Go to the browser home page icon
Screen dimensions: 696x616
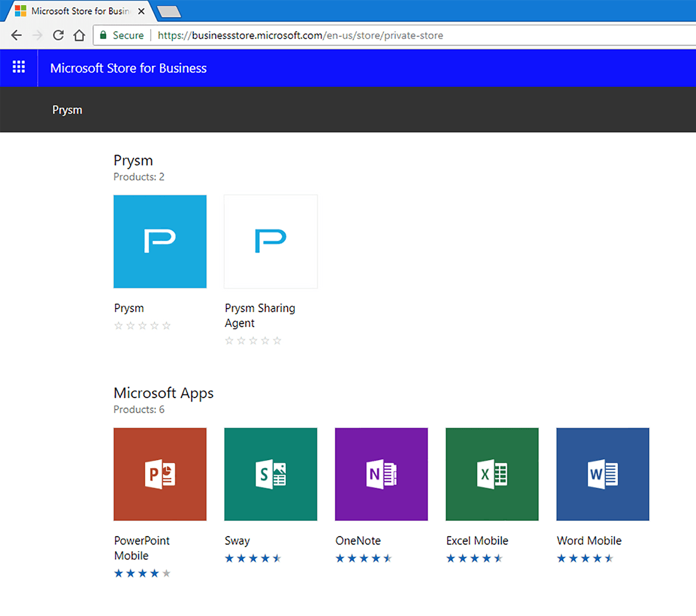pyautogui.click(x=79, y=35)
